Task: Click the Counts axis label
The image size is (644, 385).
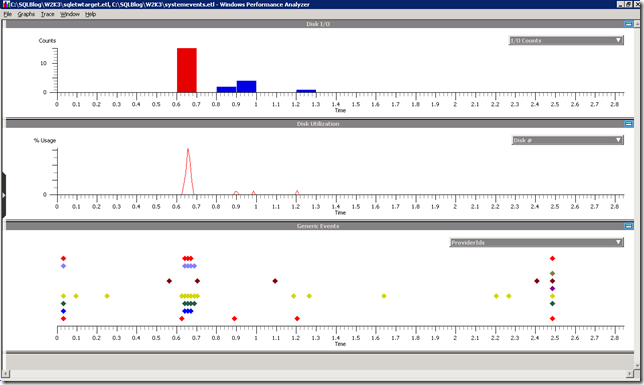Action: [x=47, y=40]
